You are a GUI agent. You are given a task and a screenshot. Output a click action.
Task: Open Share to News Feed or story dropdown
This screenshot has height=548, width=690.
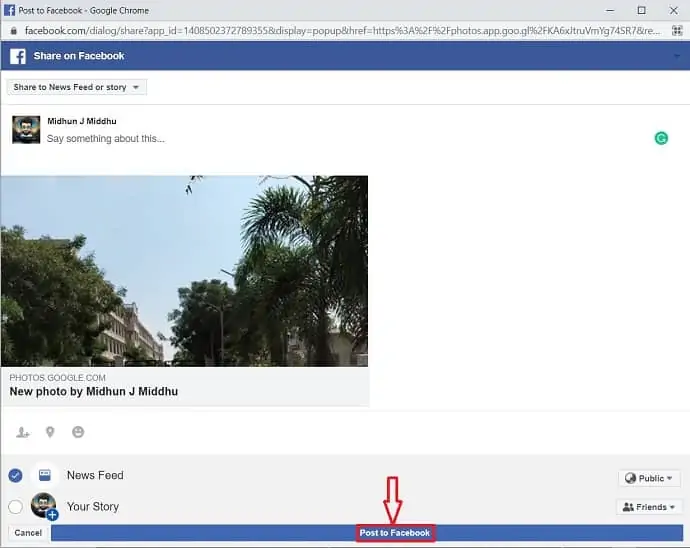coord(77,87)
